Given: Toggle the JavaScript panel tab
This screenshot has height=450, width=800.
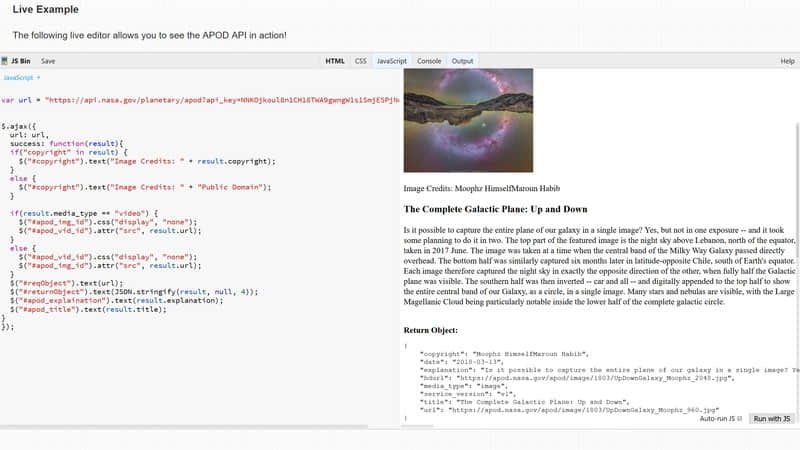Looking at the screenshot, I should [x=392, y=61].
